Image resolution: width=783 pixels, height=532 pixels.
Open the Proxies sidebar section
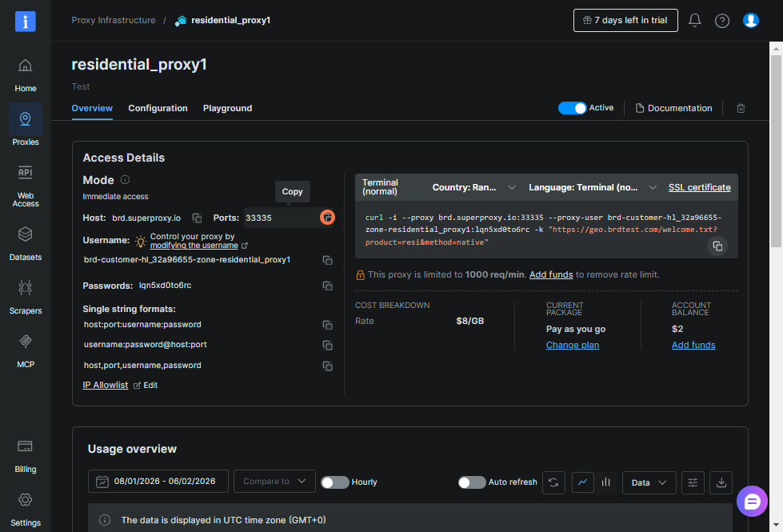coord(25,125)
